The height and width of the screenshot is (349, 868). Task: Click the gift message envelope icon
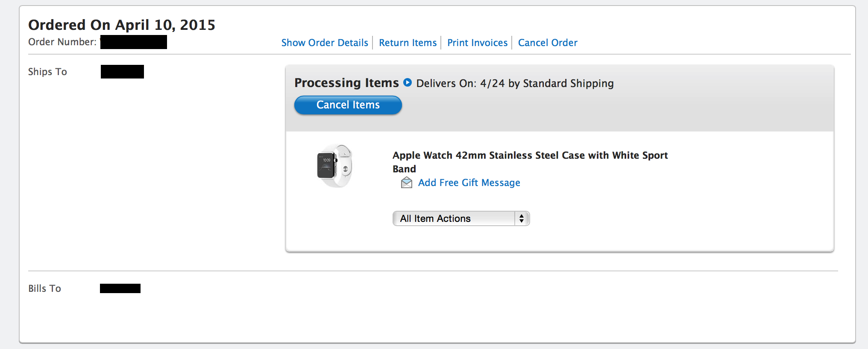[x=407, y=183]
